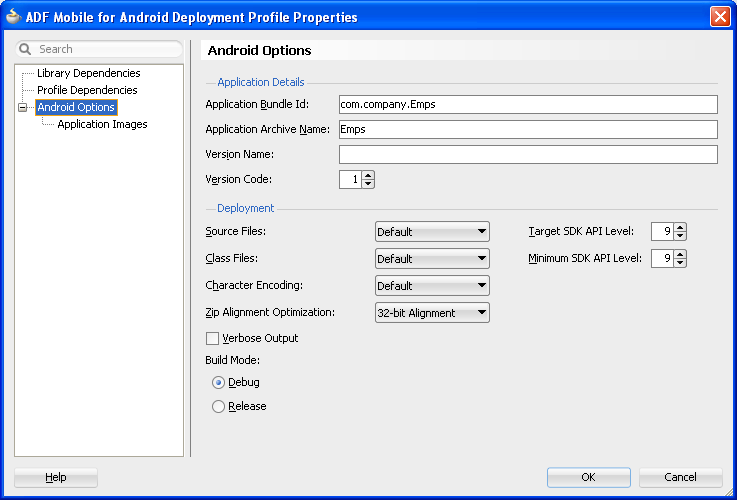Viewport: 737px width, 500px height.
Task: Click the Help button
Action: pos(56,477)
